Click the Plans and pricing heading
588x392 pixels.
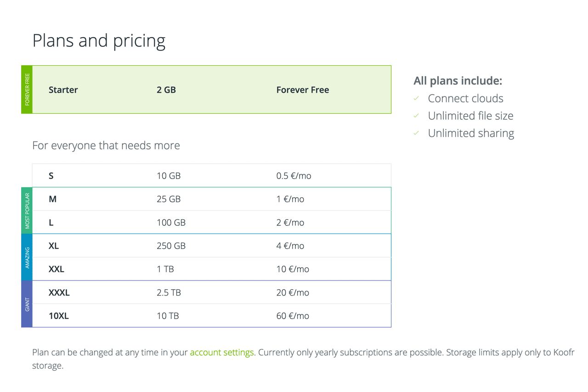click(x=99, y=41)
